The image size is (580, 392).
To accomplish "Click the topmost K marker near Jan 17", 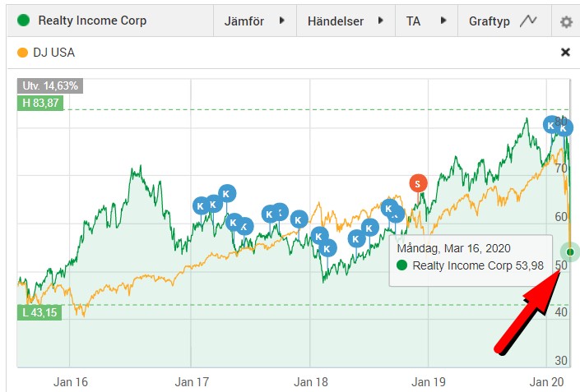I will (227, 194).
